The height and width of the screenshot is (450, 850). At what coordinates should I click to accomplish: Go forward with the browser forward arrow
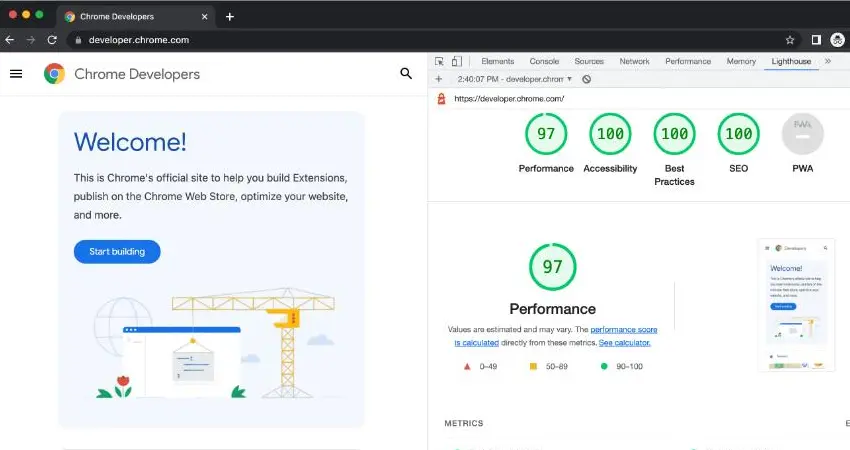(31, 40)
